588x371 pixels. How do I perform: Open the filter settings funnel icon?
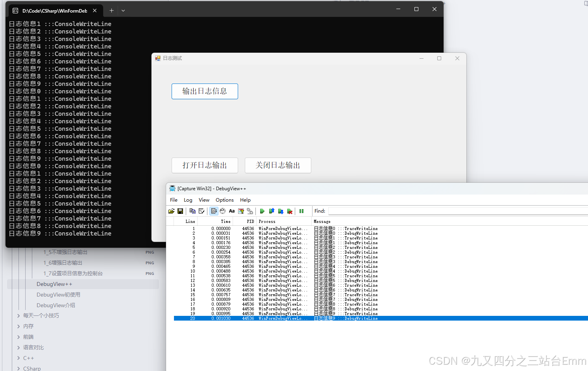coord(241,211)
